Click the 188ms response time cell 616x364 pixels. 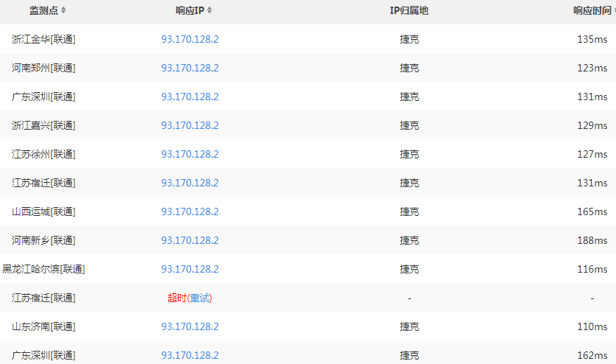592,240
